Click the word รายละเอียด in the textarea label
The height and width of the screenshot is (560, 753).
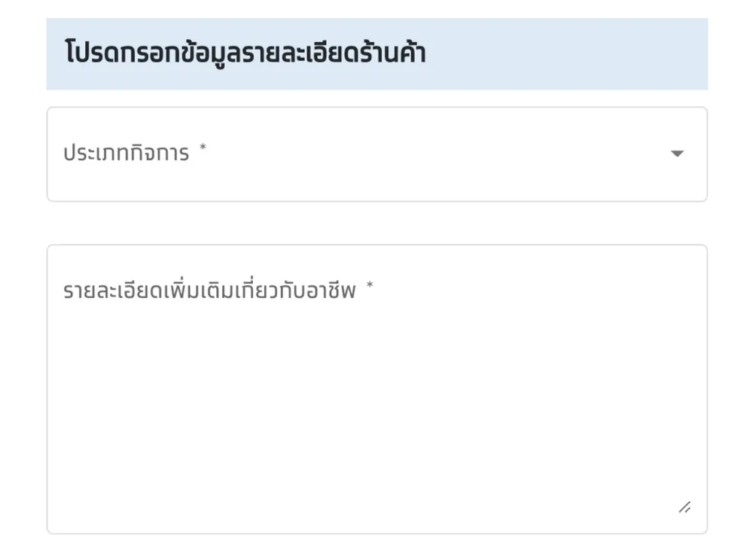(114, 291)
